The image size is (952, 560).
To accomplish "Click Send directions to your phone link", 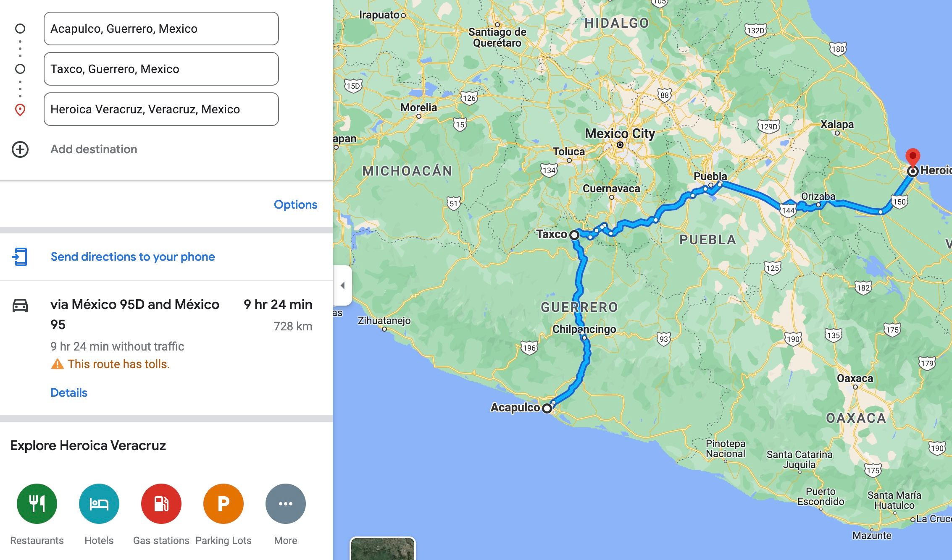I will (133, 256).
